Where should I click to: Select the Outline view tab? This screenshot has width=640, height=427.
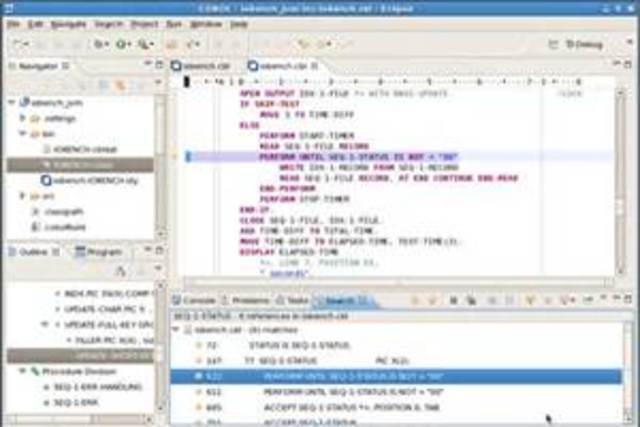[33, 252]
